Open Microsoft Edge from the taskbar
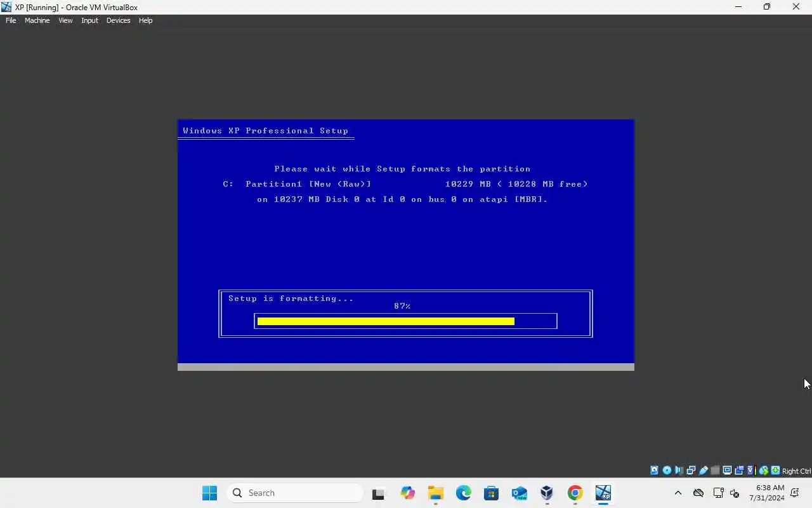Screen dimensions: 812x508 coord(464,493)
